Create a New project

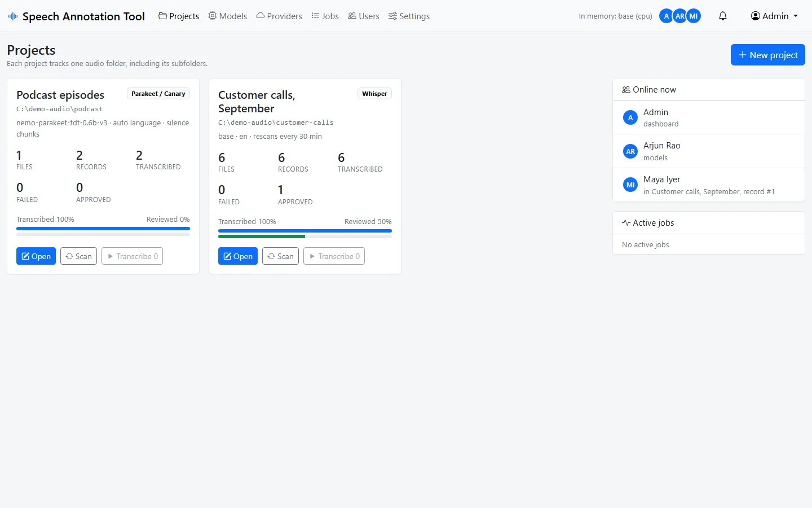click(x=768, y=55)
